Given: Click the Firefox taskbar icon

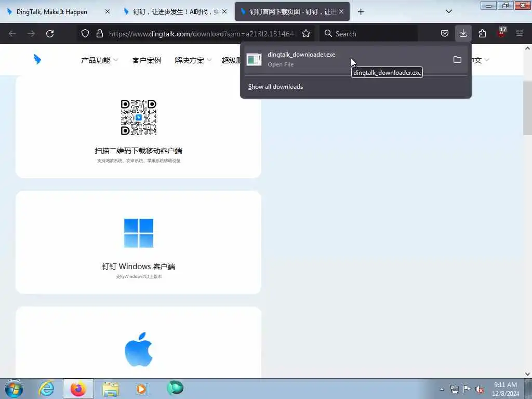Looking at the screenshot, I should (78, 389).
